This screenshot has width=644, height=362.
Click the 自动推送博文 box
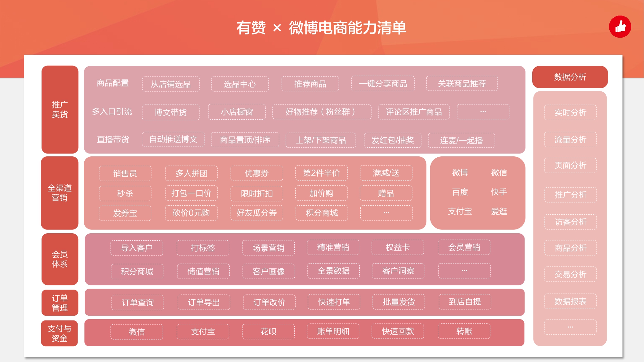point(173,139)
